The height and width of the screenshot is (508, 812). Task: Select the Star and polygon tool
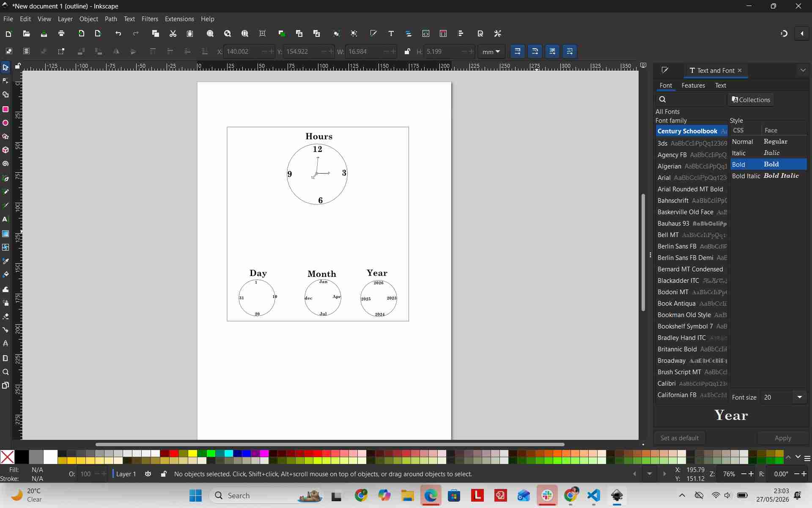(x=5, y=137)
